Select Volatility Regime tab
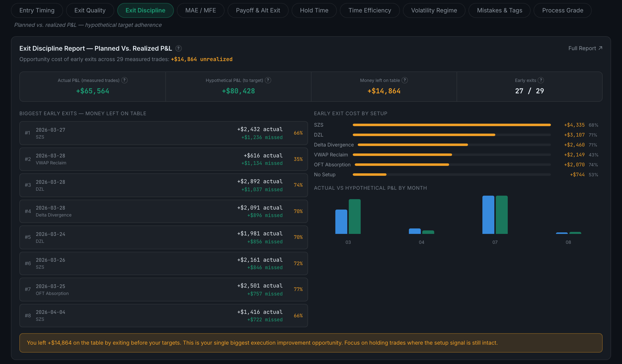 [x=434, y=10]
